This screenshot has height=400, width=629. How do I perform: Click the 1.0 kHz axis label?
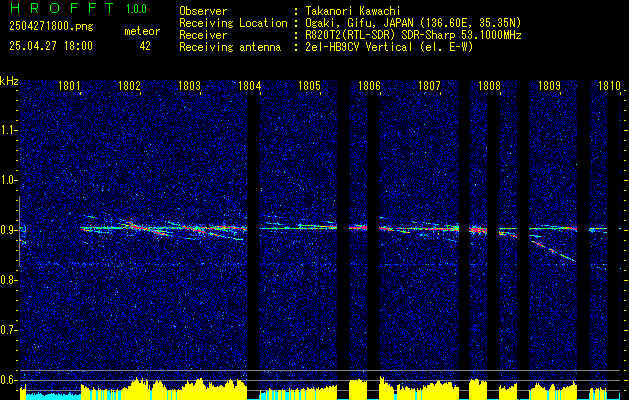tap(9, 180)
